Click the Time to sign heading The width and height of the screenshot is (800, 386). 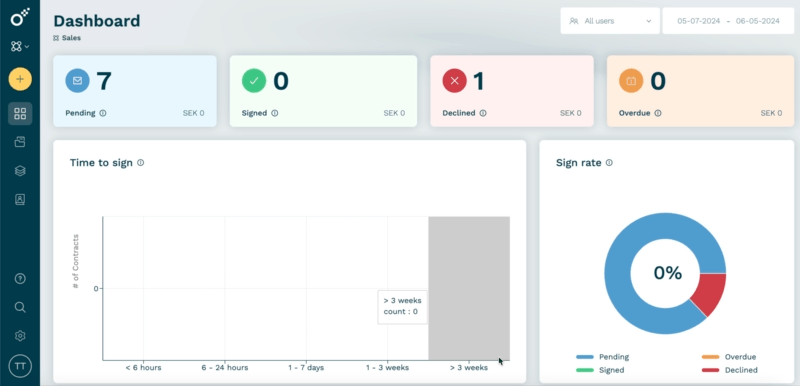click(x=101, y=163)
